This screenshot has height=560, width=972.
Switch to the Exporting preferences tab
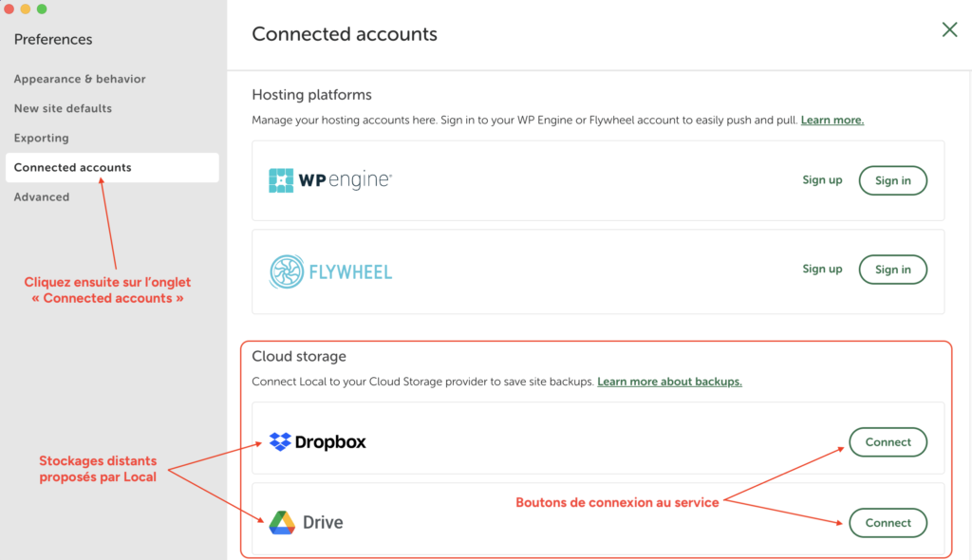click(42, 138)
